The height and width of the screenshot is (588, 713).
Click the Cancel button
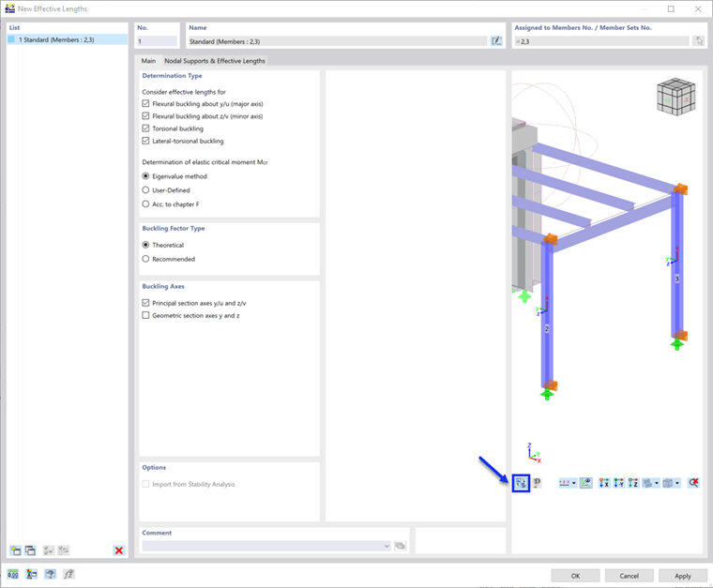click(629, 575)
